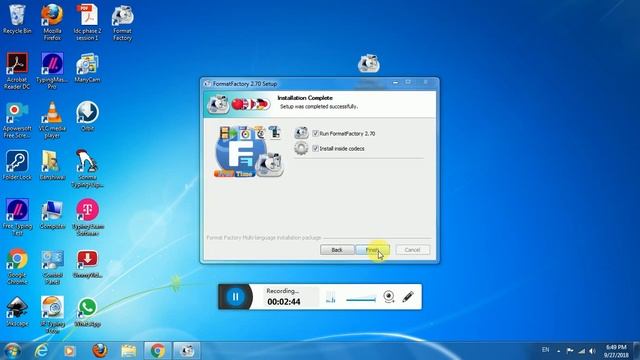The height and width of the screenshot is (360, 640).
Task: Select the red download manager desktop icon
Action: [87, 263]
